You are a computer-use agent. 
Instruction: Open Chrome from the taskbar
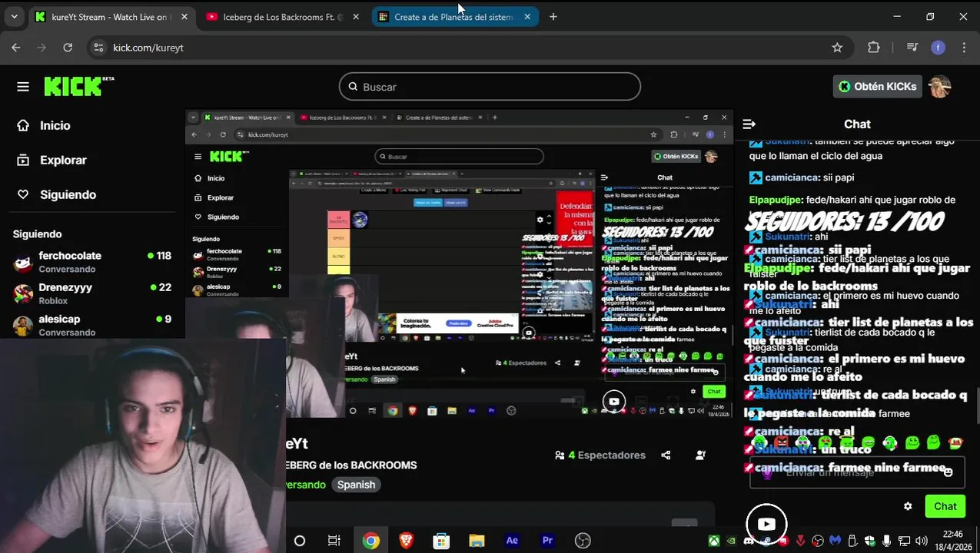point(370,541)
